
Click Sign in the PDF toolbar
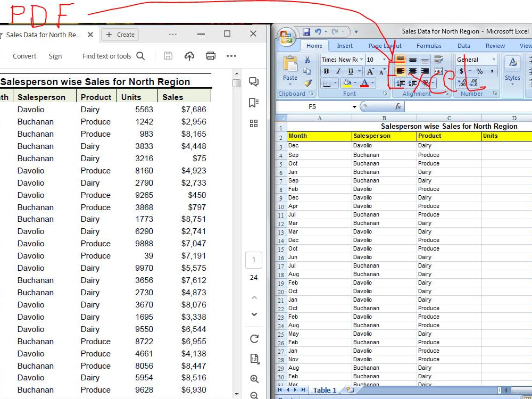(55, 56)
